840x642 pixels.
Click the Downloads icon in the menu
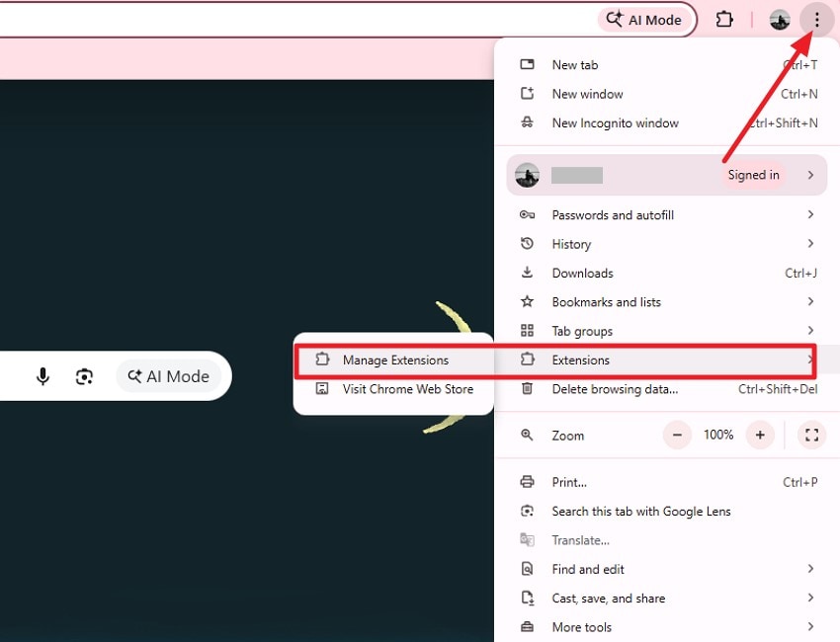coord(528,273)
